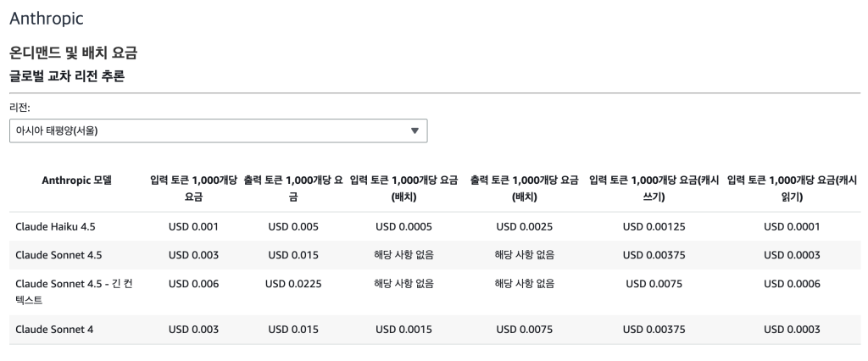Click Claude Haiku 4.5 input price USD 0.001

click(193, 226)
